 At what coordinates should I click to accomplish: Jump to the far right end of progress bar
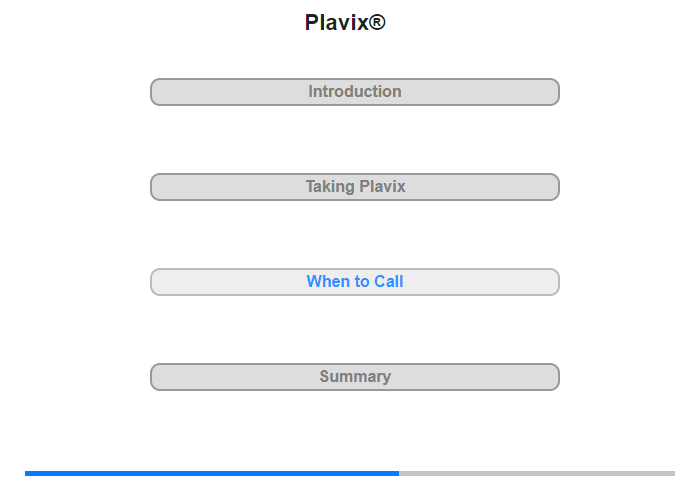(x=673, y=473)
